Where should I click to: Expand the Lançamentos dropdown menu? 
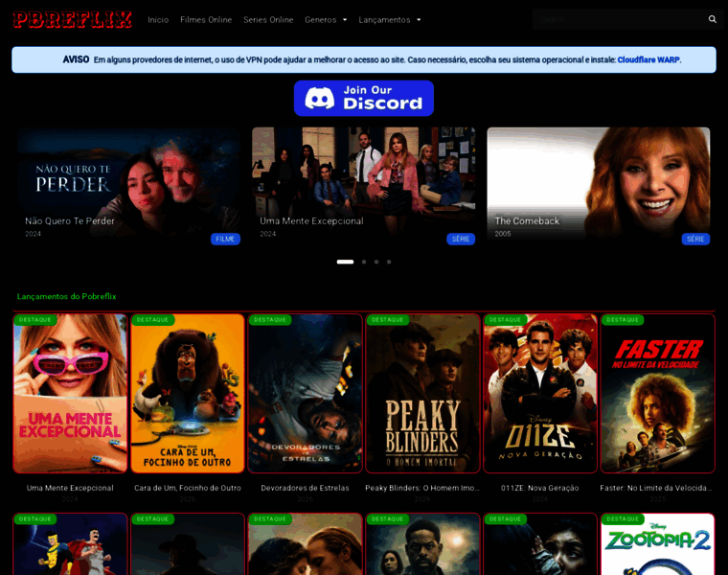pyautogui.click(x=389, y=19)
